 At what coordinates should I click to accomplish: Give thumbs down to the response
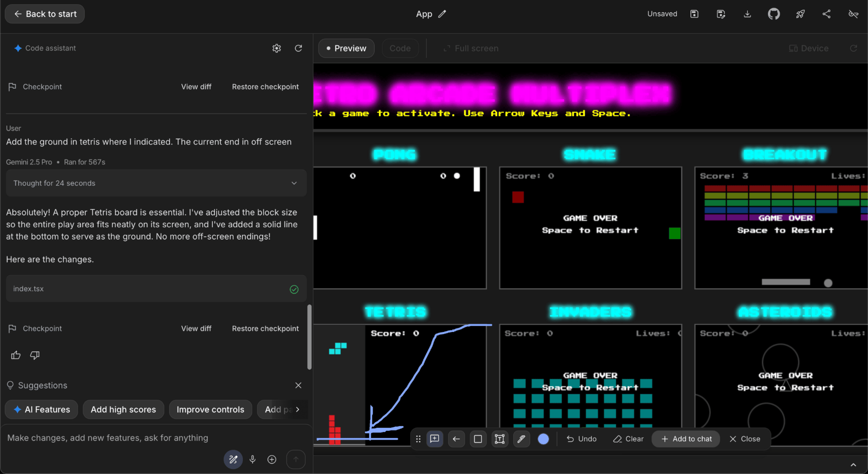coord(35,355)
